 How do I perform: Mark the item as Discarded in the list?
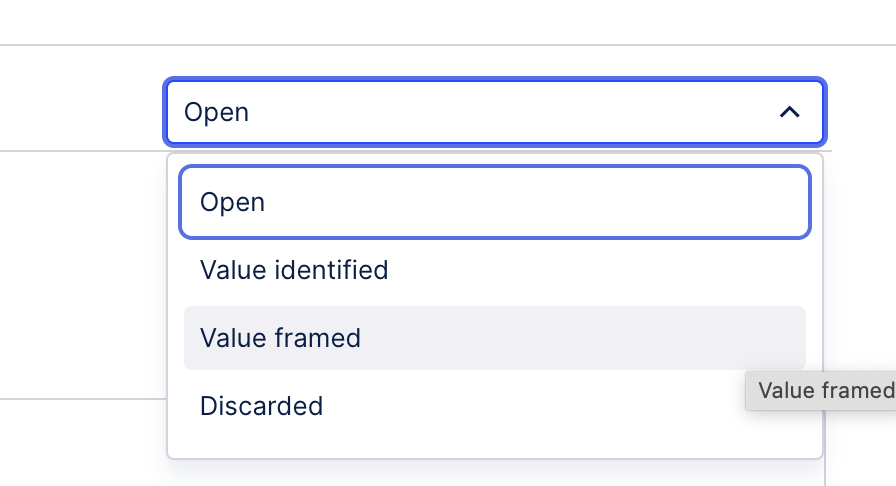pyautogui.click(x=494, y=406)
